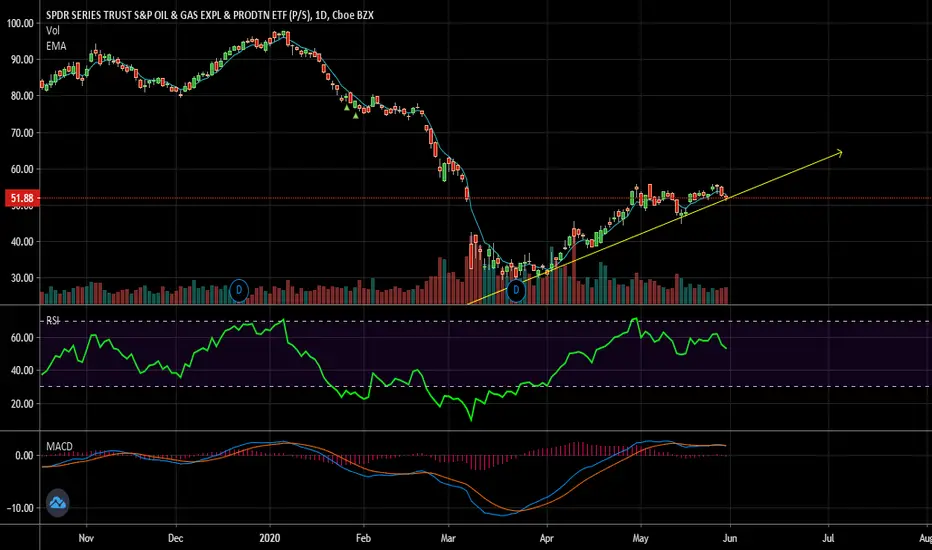Click the dividend marker near January 2020

pos(239,290)
